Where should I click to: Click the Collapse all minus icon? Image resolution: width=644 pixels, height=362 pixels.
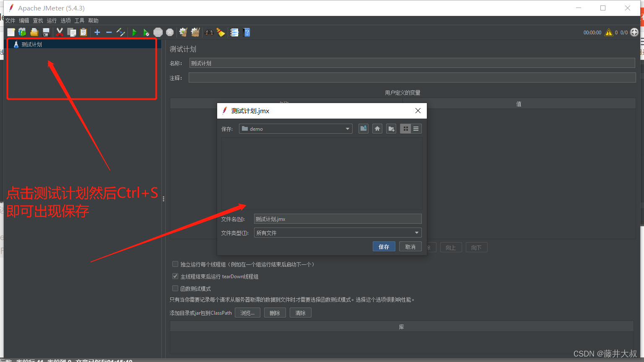(x=109, y=32)
